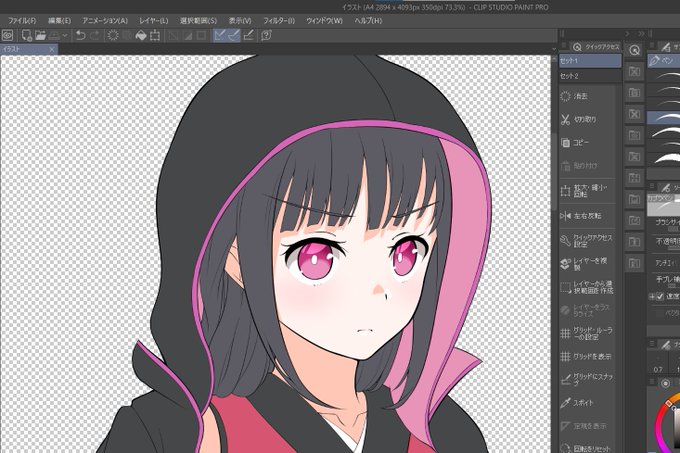Toggle グリッドを表示 in Quick Access
Image resolution: width=680 pixels, height=453 pixels.
click(x=587, y=356)
